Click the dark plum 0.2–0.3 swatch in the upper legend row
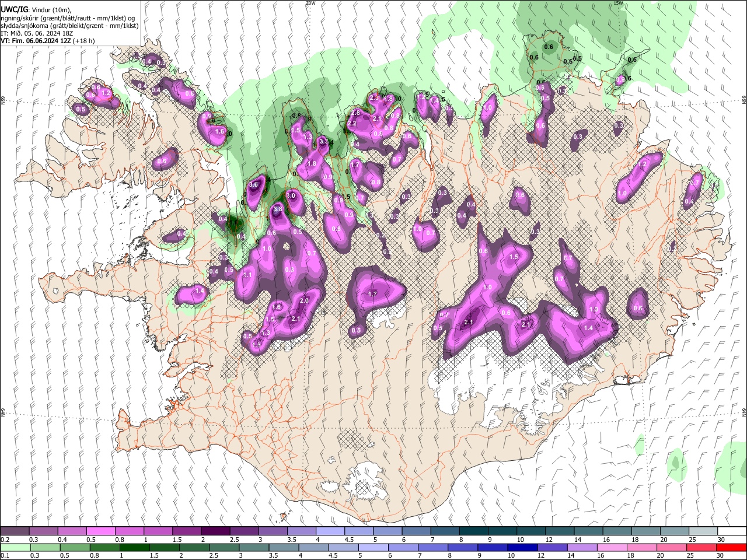Viewport: 747px width, 560px height. pyautogui.click(x=15, y=531)
